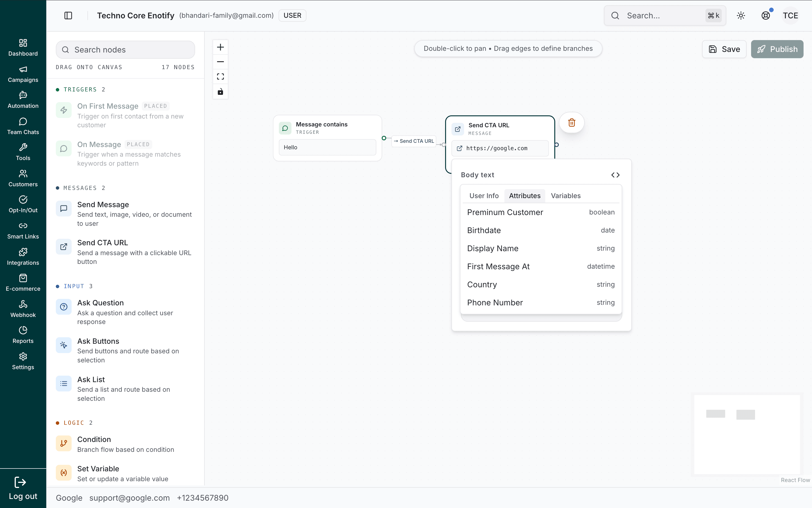This screenshot has width=812, height=508.
Task: Switch theme with the sun icon
Action: point(741,16)
